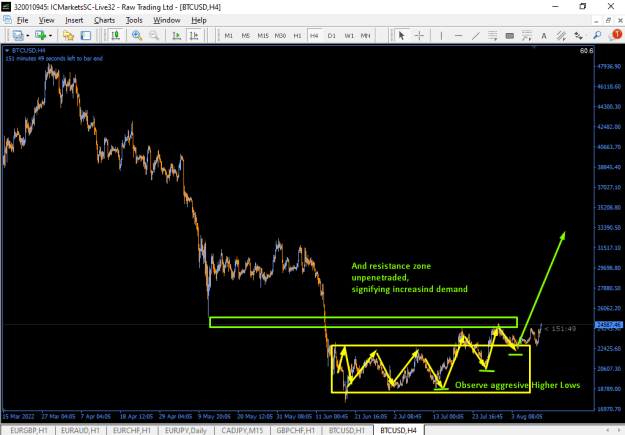
Task: Click the New Chart icon with green plus
Action: 41,35
